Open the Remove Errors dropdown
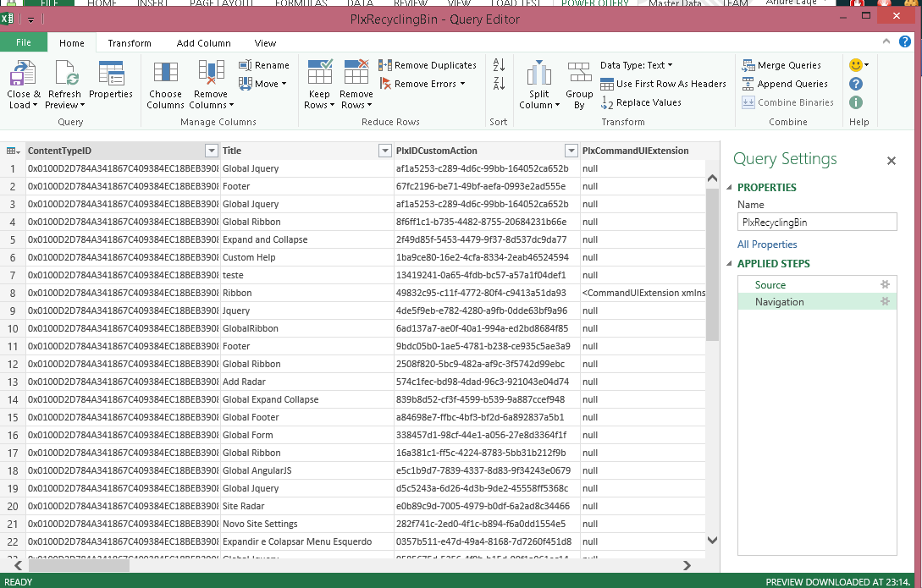The width and height of the screenshot is (922, 588). pos(463,84)
